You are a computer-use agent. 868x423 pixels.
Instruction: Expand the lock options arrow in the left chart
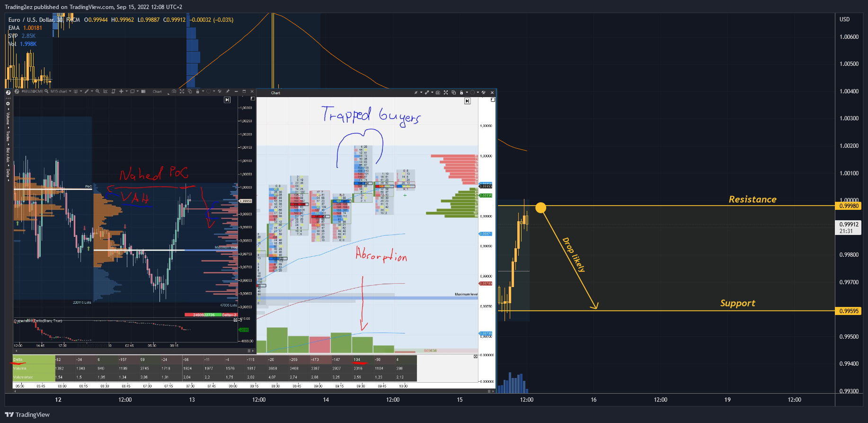click(x=203, y=91)
